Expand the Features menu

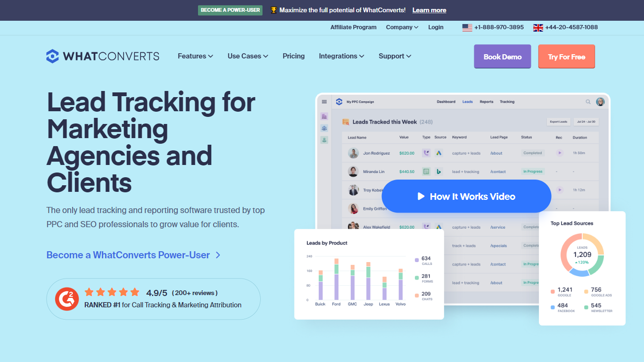[195, 56]
